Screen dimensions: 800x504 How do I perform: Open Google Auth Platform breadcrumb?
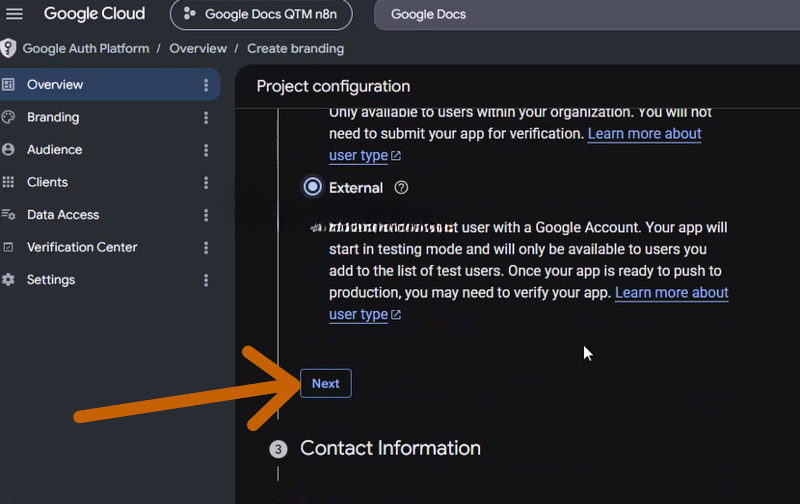coord(86,48)
